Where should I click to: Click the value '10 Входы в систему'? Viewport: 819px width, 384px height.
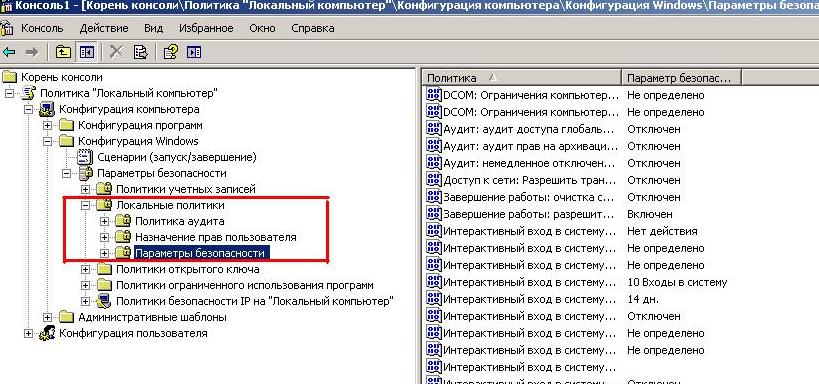[x=677, y=282]
